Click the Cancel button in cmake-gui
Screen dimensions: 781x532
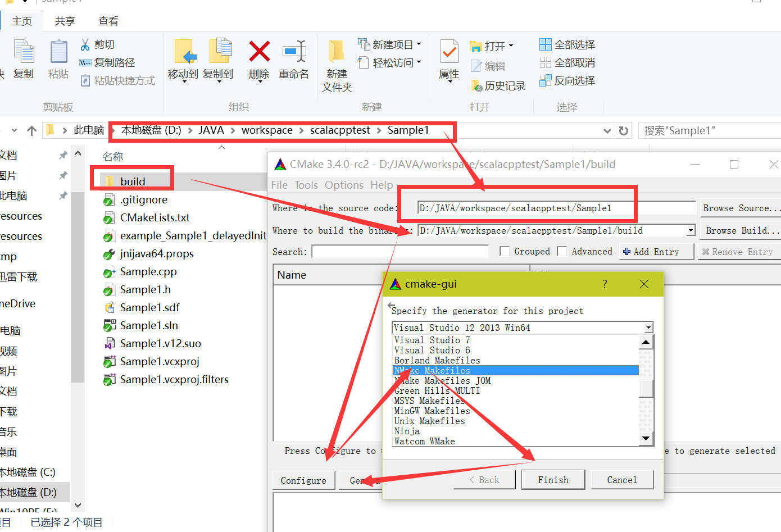622,480
